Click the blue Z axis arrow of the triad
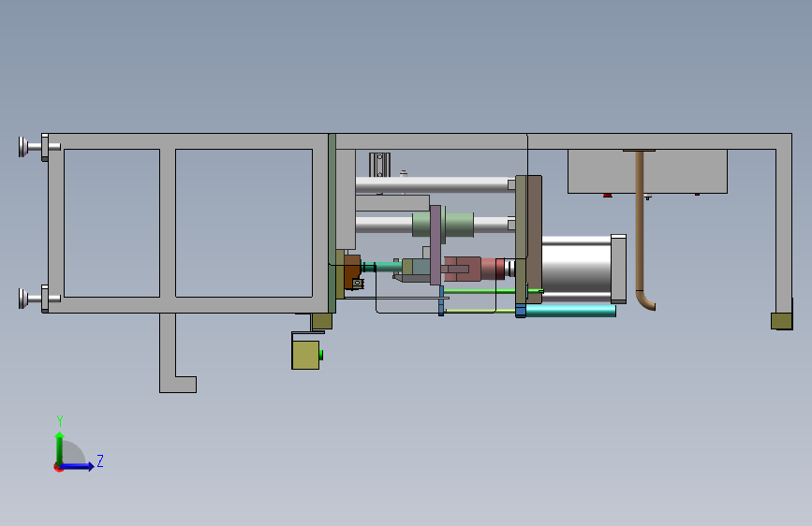812x526 pixels. (78, 466)
